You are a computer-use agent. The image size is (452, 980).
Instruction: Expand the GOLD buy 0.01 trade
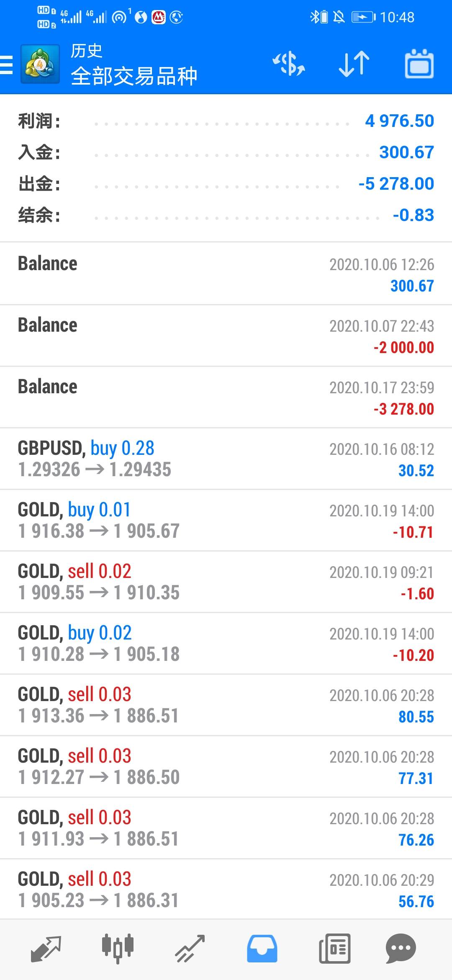[226, 521]
